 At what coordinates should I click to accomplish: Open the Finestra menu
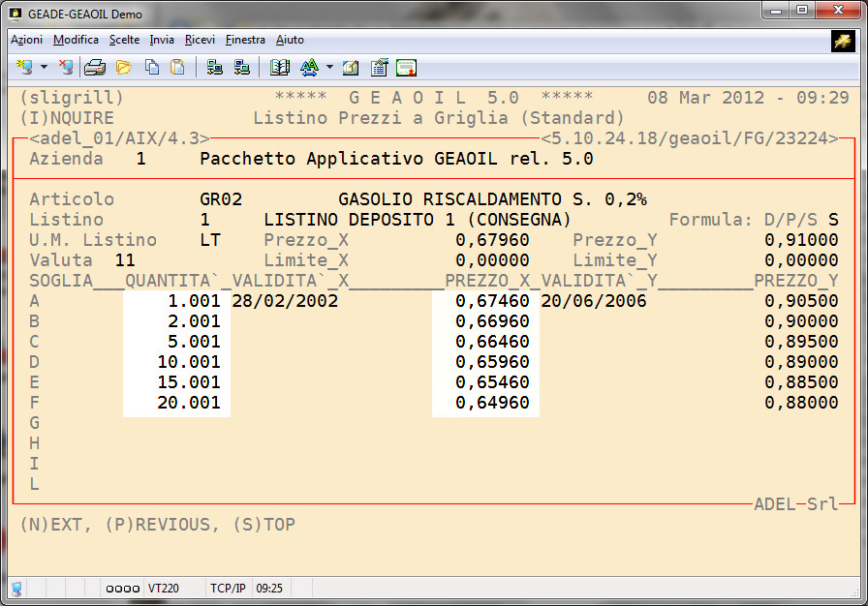coord(245,40)
